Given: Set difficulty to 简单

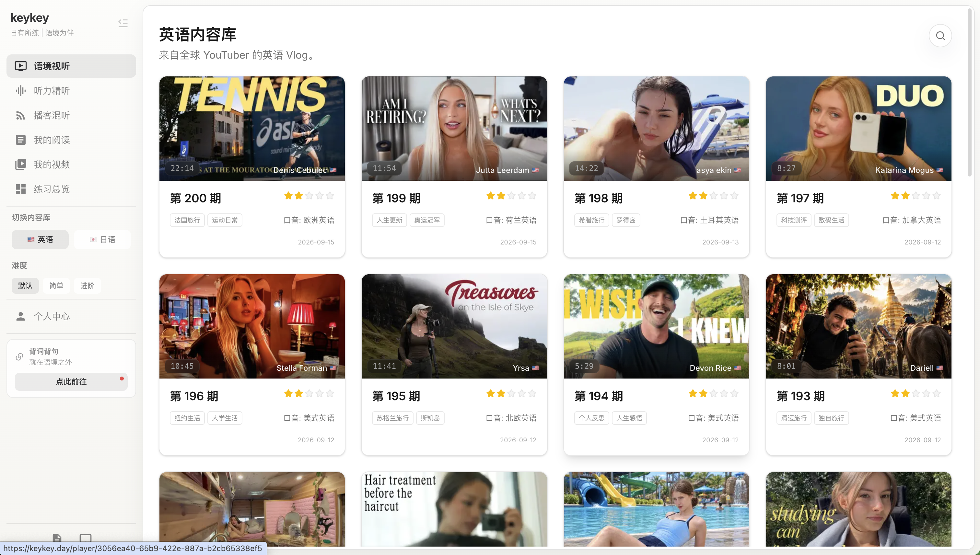Looking at the screenshot, I should [56, 286].
